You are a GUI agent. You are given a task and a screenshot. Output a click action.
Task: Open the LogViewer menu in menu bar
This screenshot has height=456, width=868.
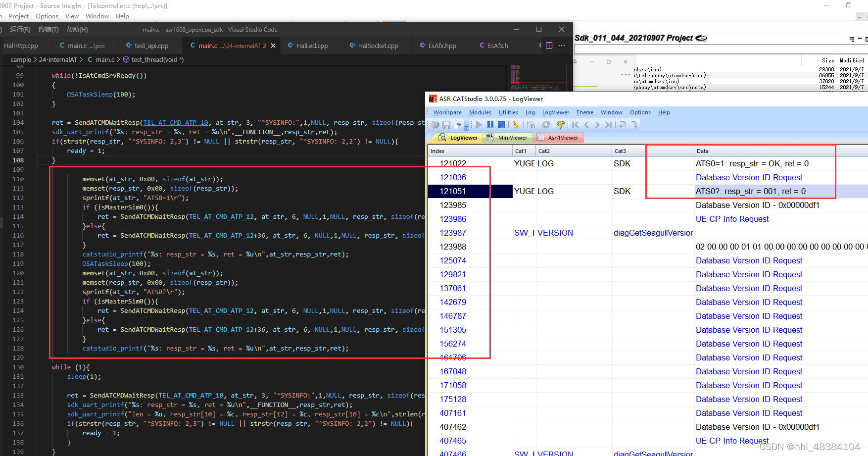click(555, 112)
